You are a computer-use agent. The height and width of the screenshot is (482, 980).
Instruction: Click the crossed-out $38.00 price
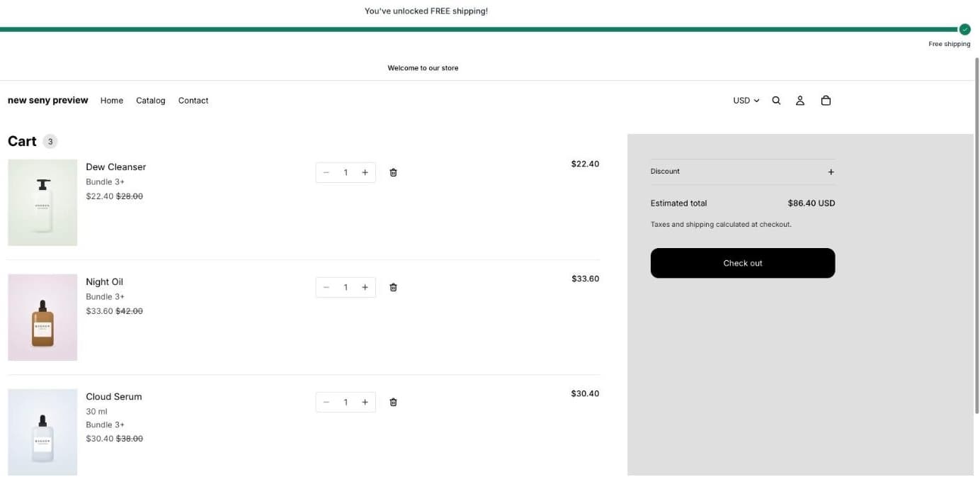[x=130, y=439]
